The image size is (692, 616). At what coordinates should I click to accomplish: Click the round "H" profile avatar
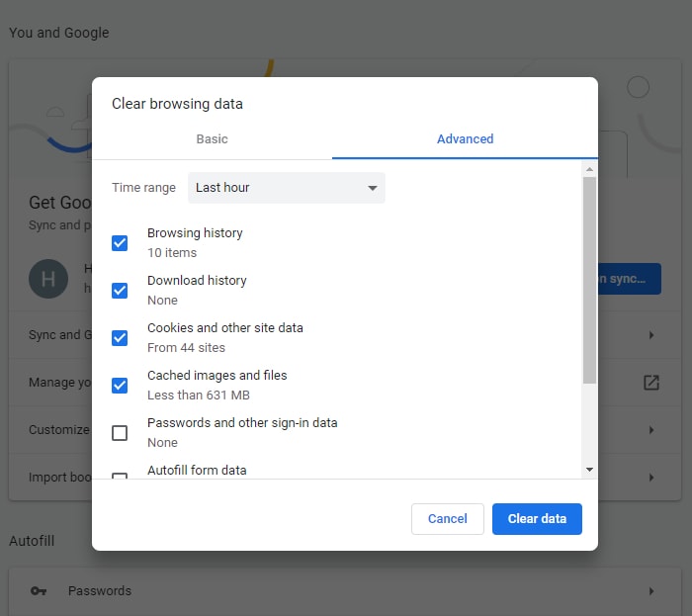click(x=48, y=280)
